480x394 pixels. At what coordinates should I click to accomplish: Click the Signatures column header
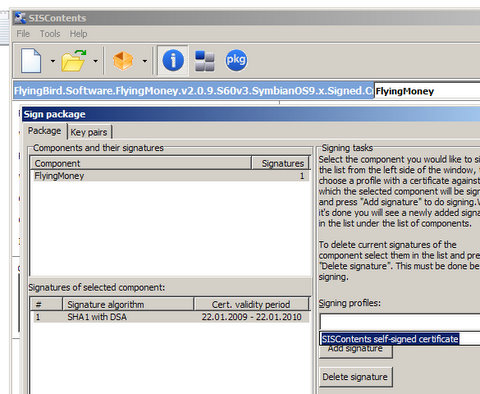(x=280, y=163)
